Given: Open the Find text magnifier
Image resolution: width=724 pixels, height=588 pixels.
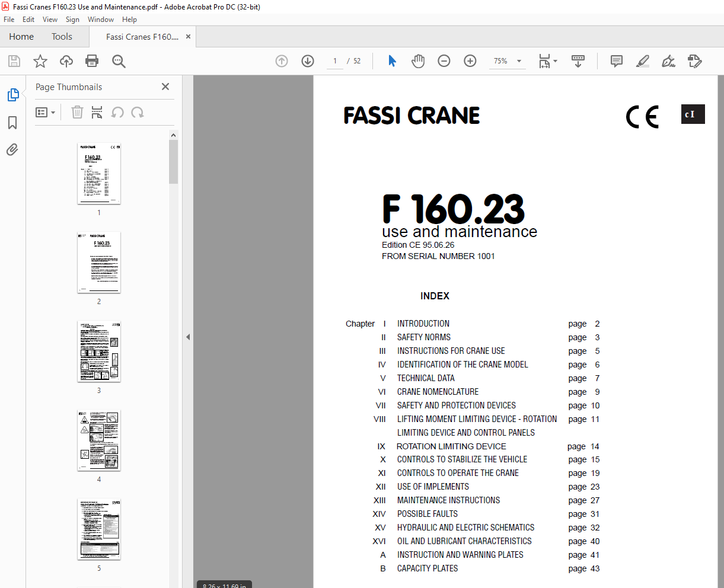Looking at the screenshot, I should coord(119,61).
